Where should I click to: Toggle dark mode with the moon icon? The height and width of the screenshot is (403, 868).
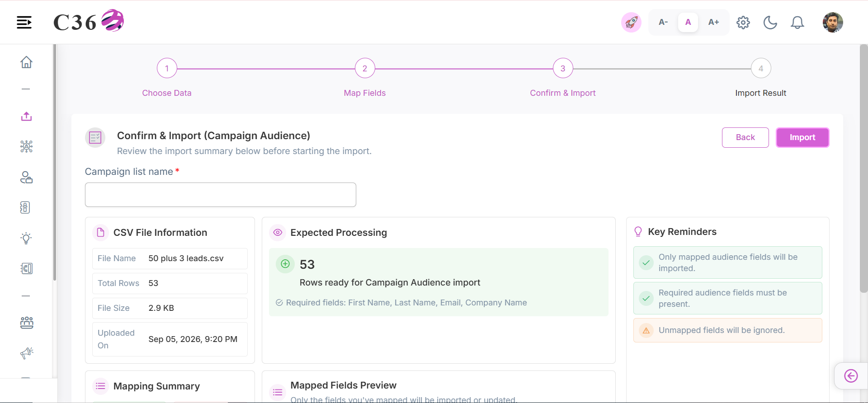pos(770,22)
